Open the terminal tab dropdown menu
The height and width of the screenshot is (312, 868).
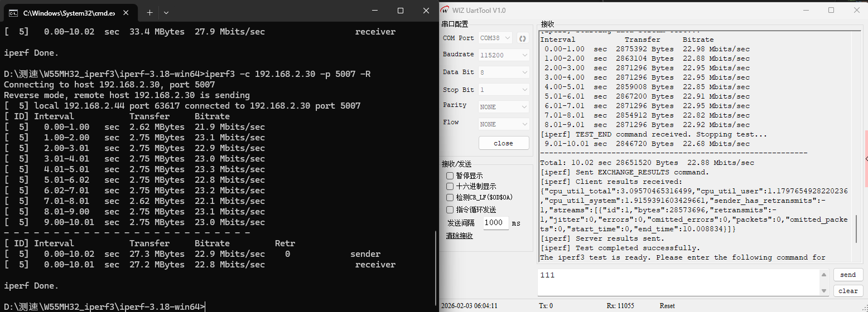(x=166, y=12)
